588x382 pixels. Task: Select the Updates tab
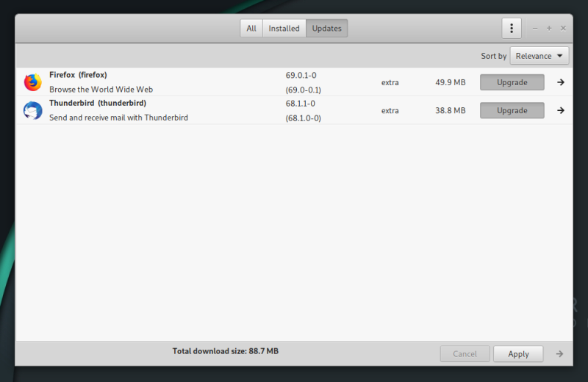point(326,29)
